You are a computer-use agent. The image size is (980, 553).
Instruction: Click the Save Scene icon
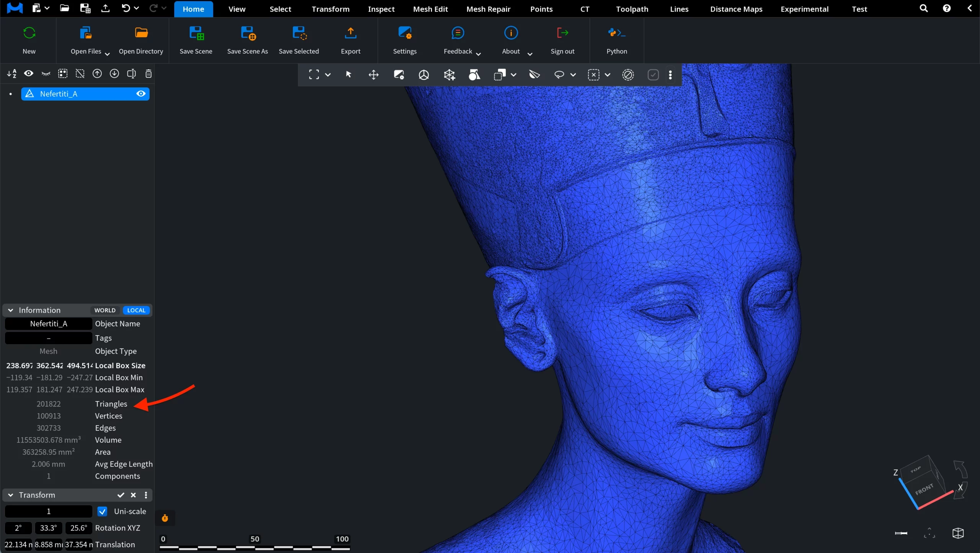[196, 33]
